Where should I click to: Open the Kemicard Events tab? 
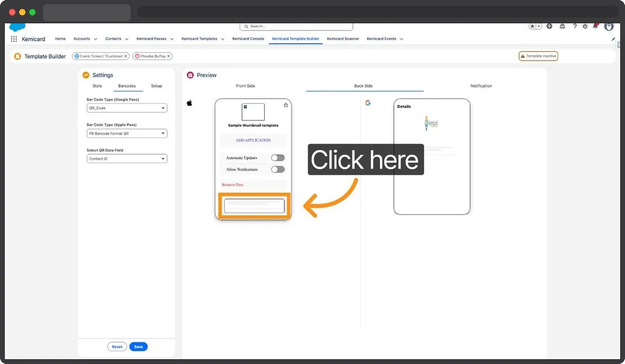pyautogui.click(x=381, y=39)
